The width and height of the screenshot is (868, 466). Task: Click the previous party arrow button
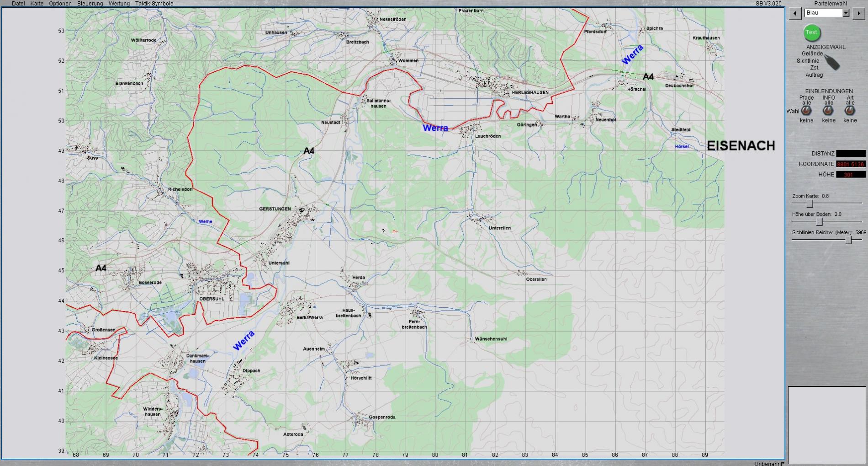pyautogui.click(x=795, y=13)
